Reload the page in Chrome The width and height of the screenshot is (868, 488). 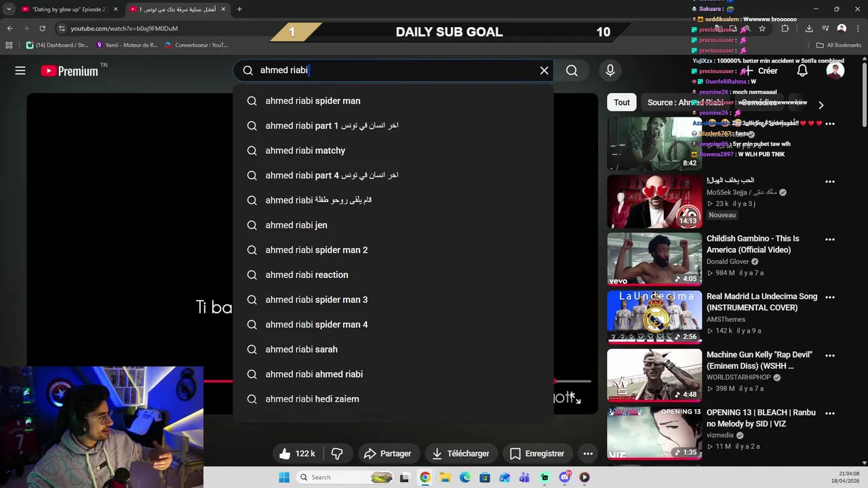click(x=42, y=28)
